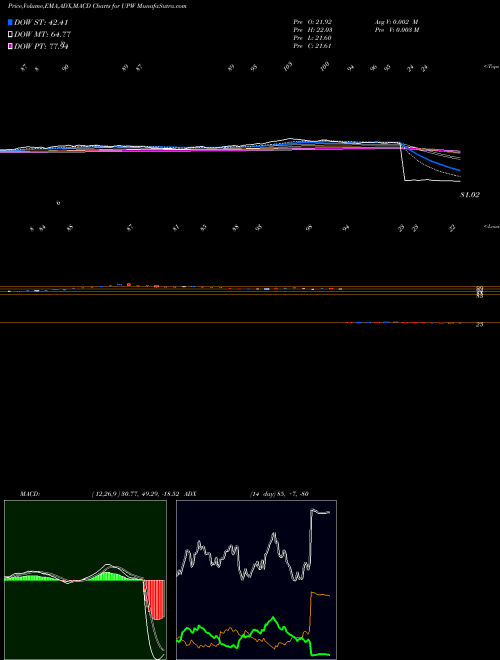Click the ADX (14 day) values text
Screen dimensions: 500x660
click(x=279, y=494)
